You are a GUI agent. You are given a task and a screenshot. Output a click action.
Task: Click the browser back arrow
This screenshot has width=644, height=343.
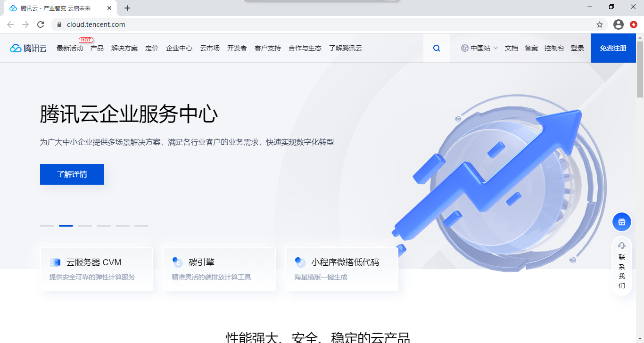(x=10, y=24)
